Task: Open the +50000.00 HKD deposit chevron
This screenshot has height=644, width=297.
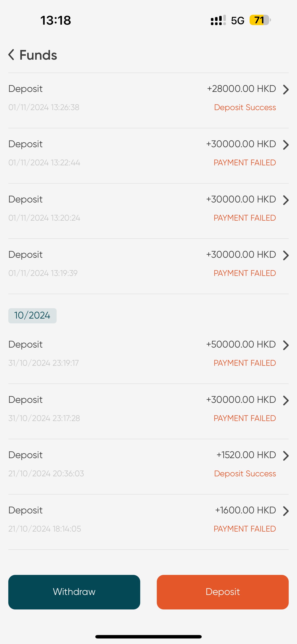Action: pyautogui.click(x=286, y=345)
